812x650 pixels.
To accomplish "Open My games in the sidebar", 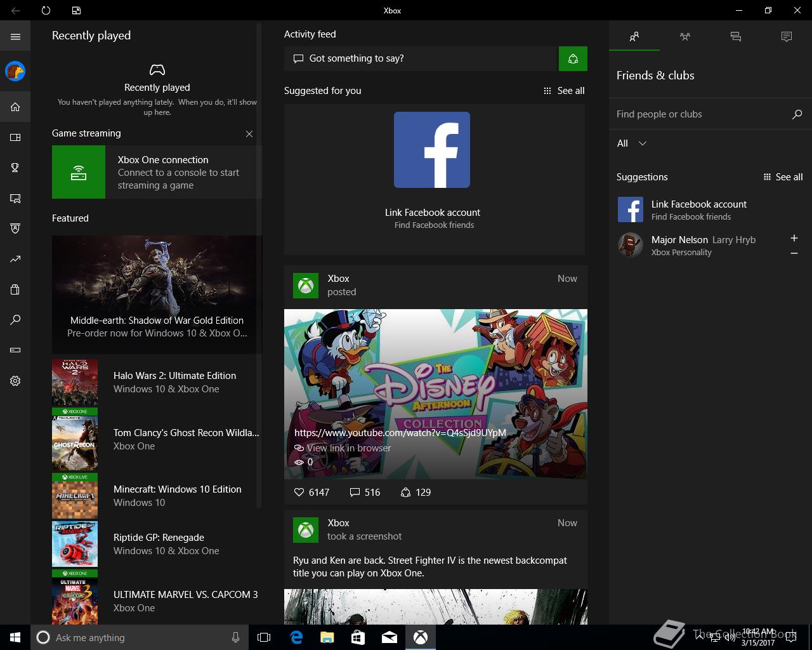I will [15, 137].
